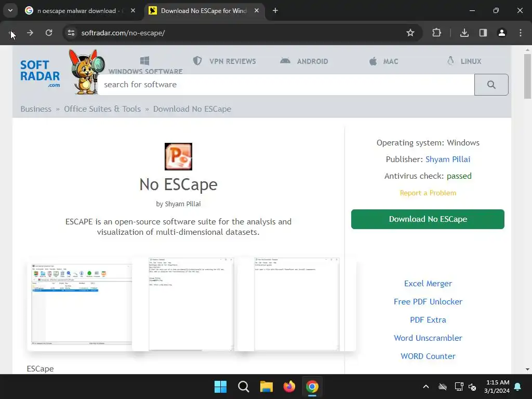Select the Download No ESCape tab
The image size is (532, 399).
point(204,11)
